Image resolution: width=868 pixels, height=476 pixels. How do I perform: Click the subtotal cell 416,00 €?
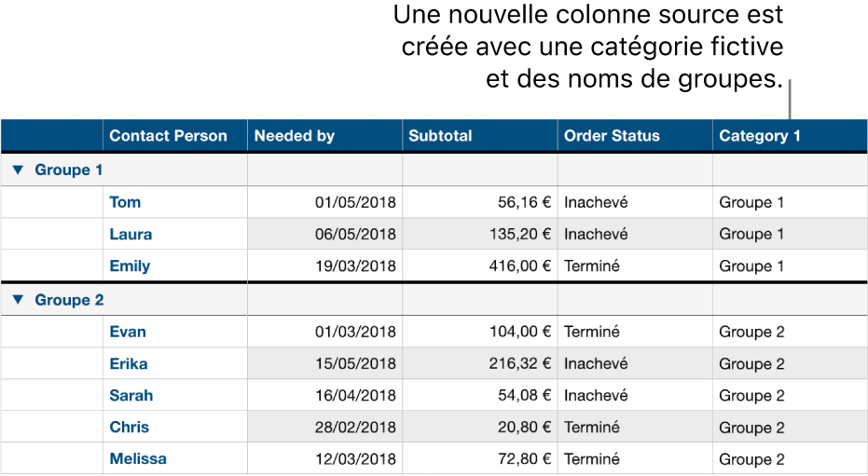[x=513, y=266]
